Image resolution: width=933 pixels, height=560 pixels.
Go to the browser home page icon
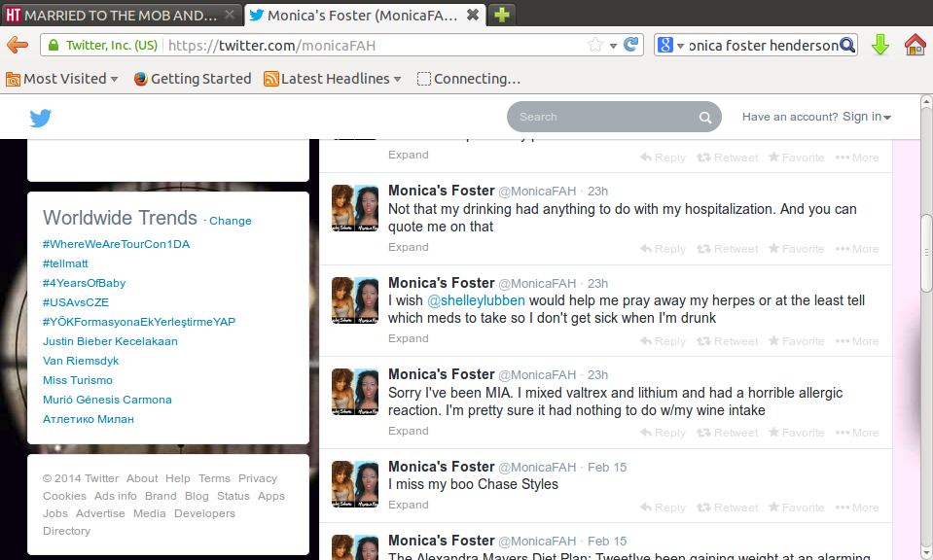[x=915, y=45]
